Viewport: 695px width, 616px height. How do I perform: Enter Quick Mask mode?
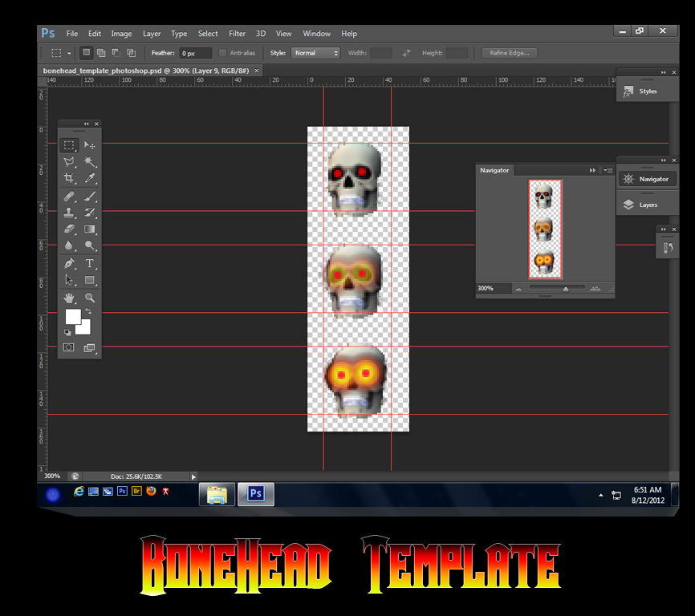pyautogui.click(x=68, y=346)
